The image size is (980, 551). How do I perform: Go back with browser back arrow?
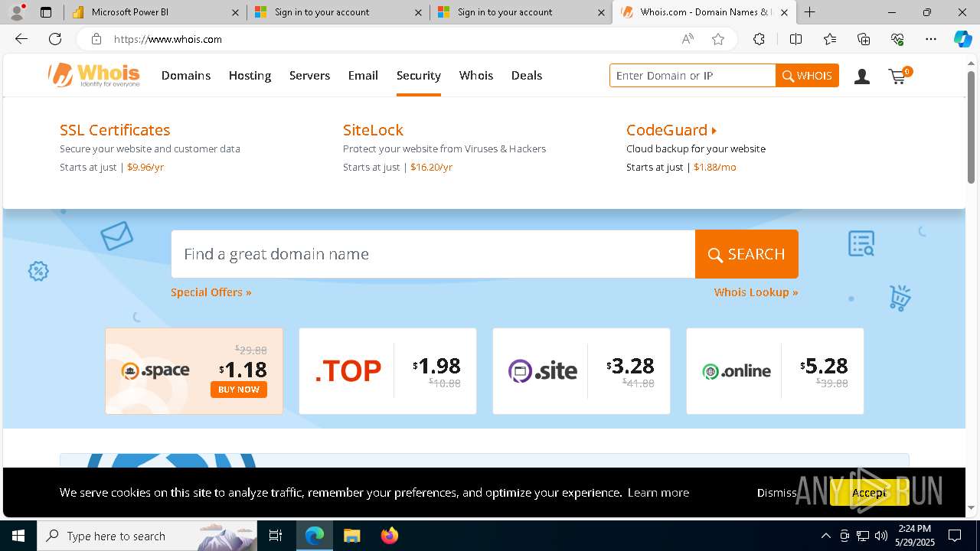(21, 39)
